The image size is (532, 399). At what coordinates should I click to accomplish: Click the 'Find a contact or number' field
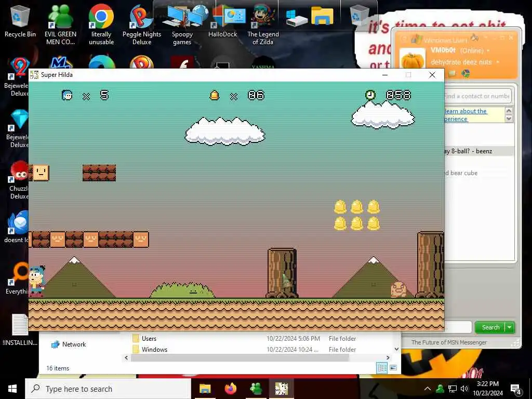coord(477,96)
